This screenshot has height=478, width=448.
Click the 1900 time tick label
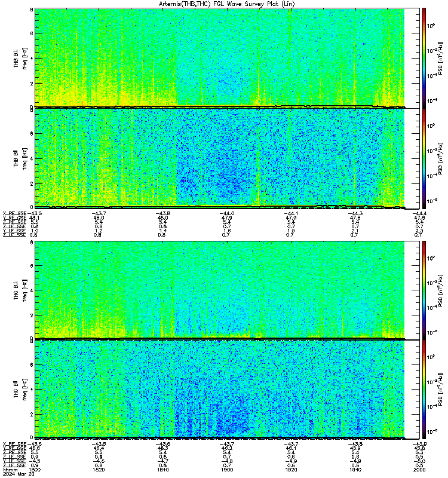click(x=227, y=470)
